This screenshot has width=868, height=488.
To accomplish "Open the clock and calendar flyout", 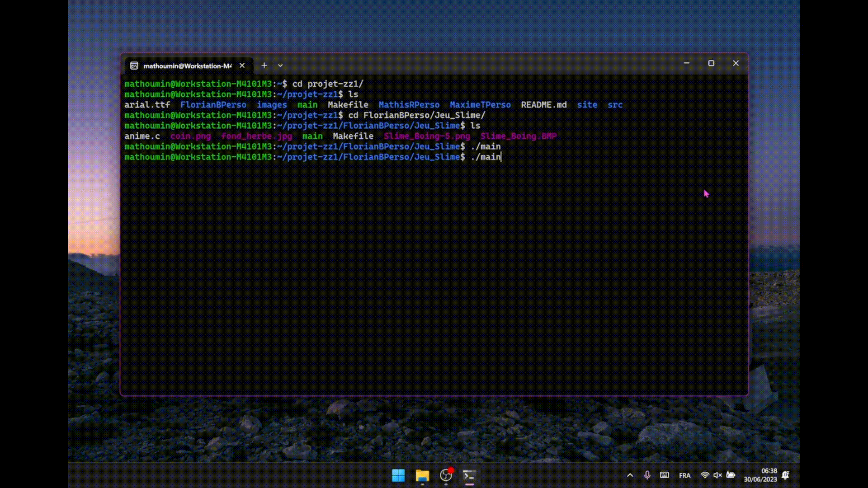I will [x=760, y=475].
